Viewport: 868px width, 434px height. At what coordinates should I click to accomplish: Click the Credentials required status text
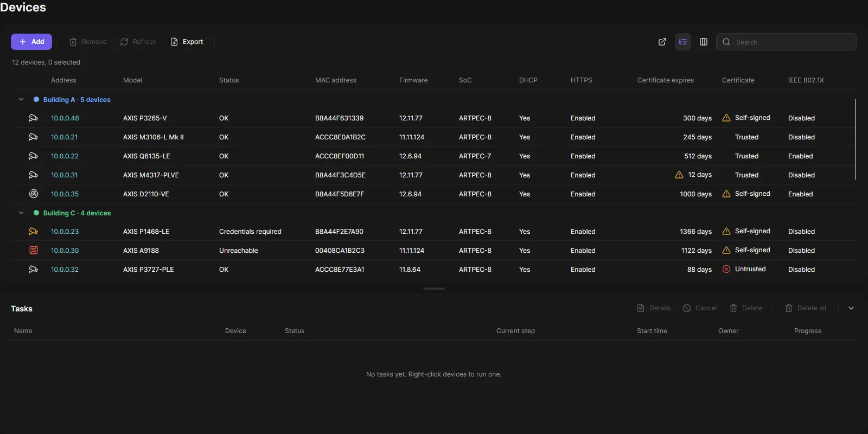[250, 232]
